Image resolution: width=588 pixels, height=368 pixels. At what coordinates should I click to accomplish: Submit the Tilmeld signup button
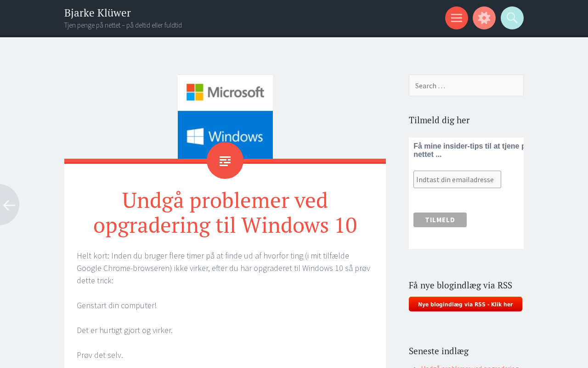coord(440,220)
